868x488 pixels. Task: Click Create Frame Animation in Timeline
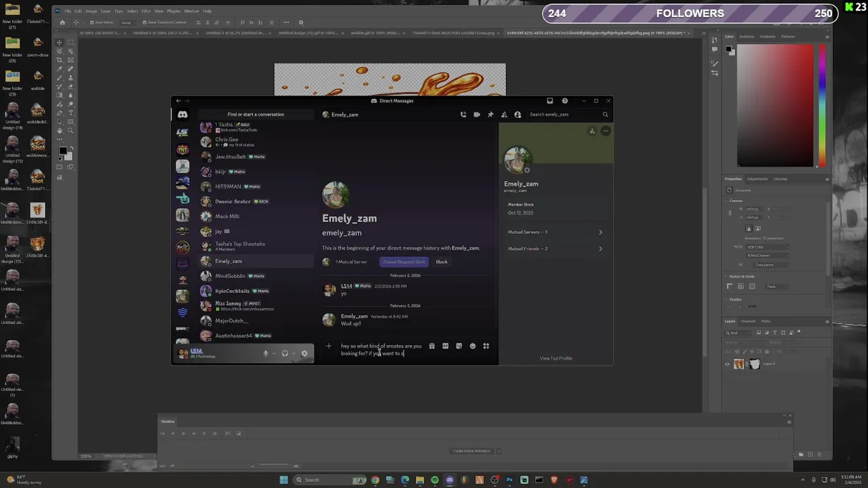(471, 451)
